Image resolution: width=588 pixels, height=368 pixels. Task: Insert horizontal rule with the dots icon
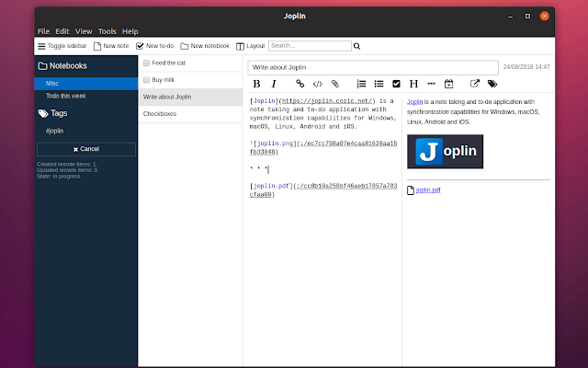[x=431, y=84]
